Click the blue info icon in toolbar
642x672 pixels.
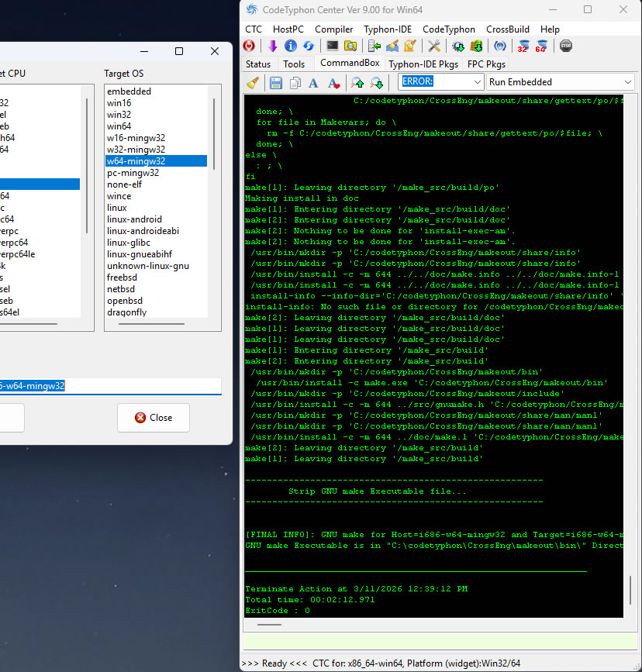pyautogui.click(x=291, y=46)
